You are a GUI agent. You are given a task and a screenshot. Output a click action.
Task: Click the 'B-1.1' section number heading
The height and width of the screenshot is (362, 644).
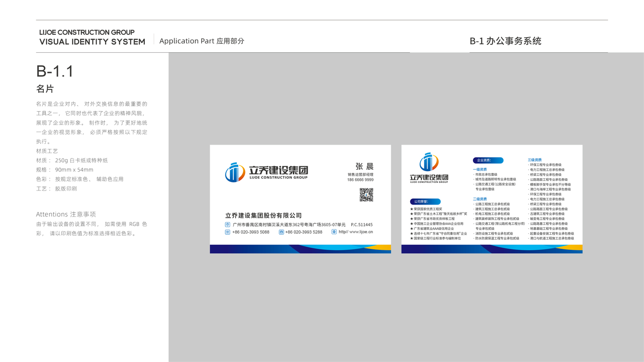tap(55, 71)
